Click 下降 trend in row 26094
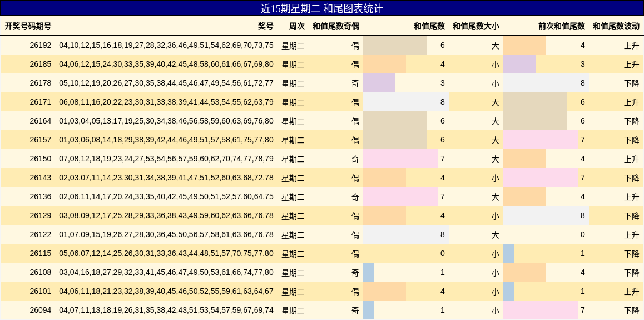The image size is (644, 320). click(x=632, y=310)
